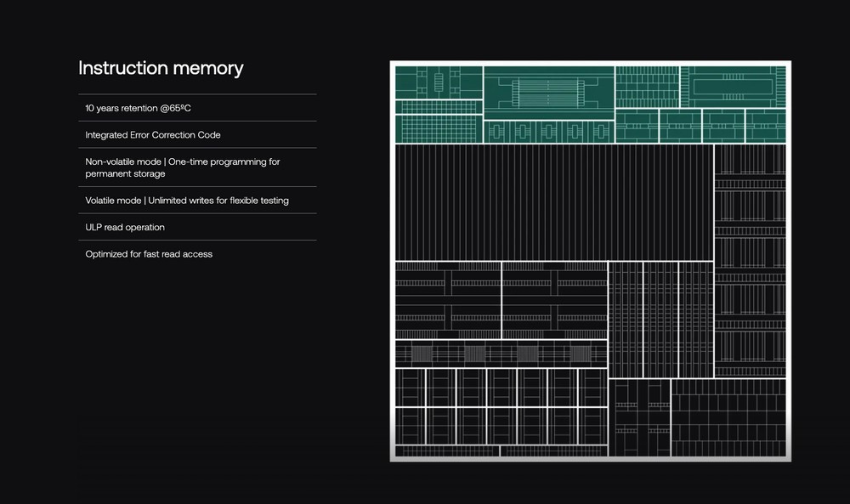Click the vertical-column block below striped area's right side
The image size is (850, 504).
tap(660, 319)
